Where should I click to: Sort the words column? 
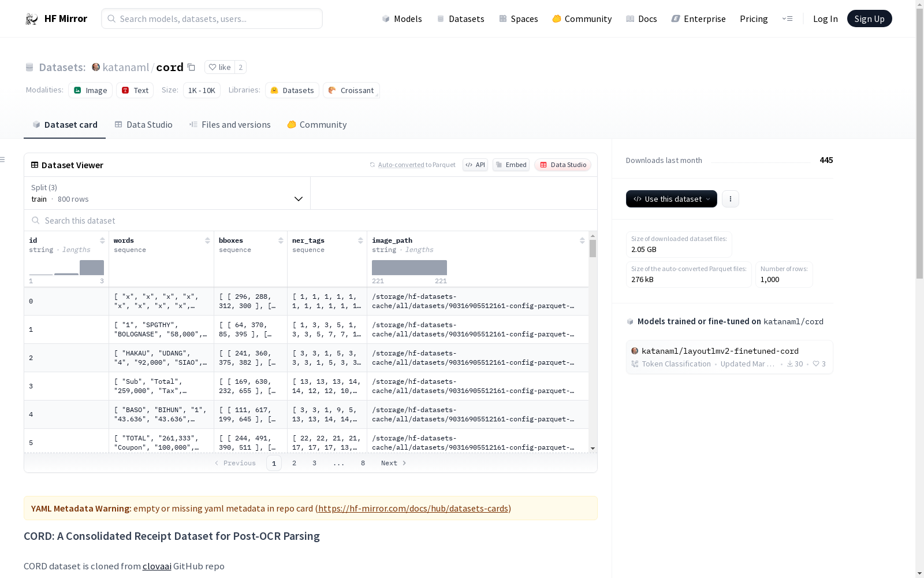point(207,240)
